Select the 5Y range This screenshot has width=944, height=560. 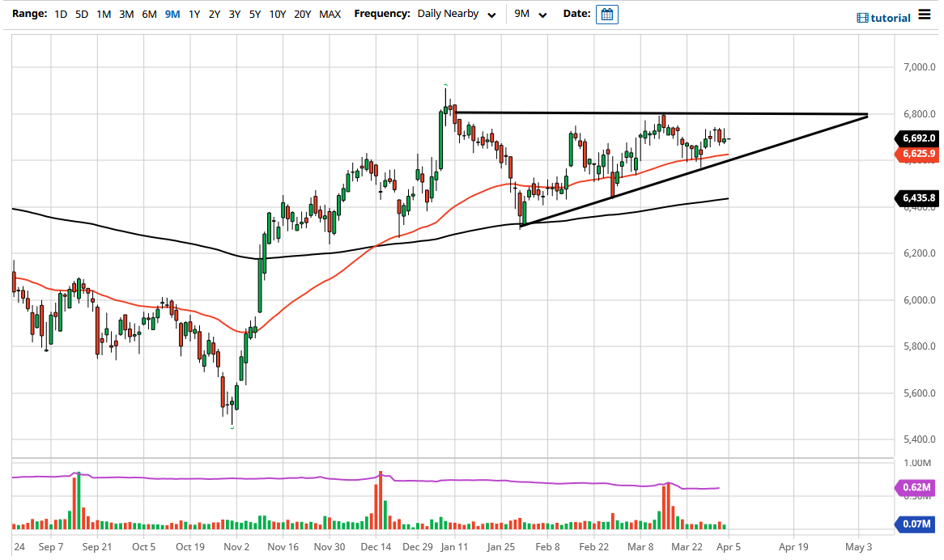(x=253, y=14)
